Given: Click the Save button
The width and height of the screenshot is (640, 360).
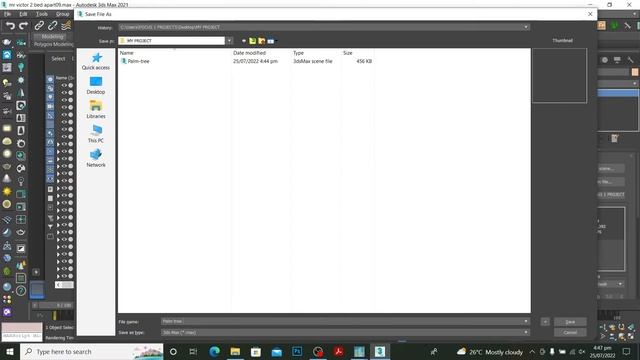Looking at the screenshot, I should pos(570,322).
